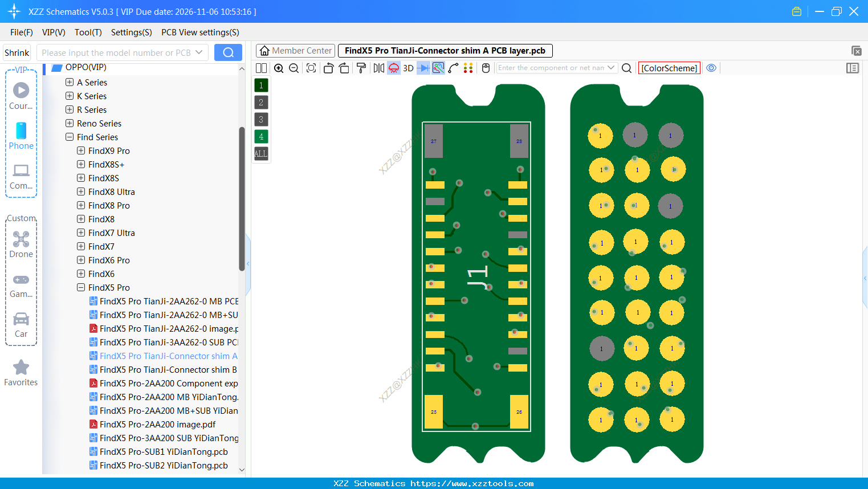The image size is (868, 489).
Task: Click the 3D view icon
Action: pos(407,68)
